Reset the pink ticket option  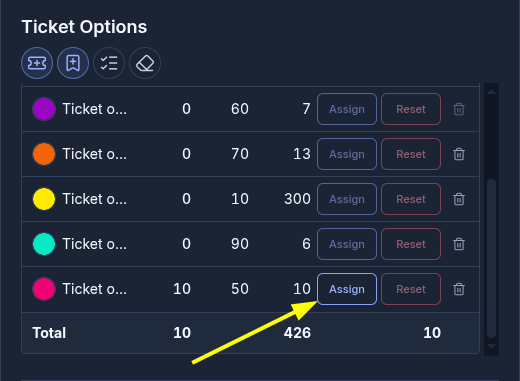pos(411,289)
